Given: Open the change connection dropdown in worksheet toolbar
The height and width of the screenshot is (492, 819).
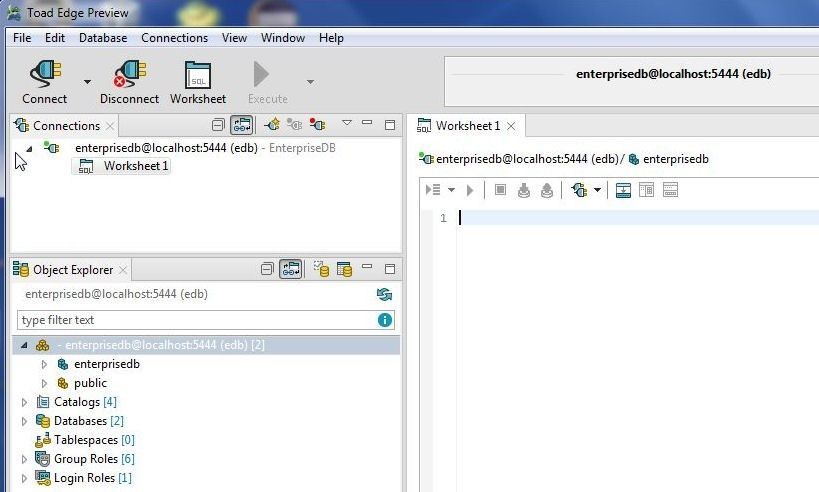Looking at the screenshot, I should click(x=597, y=190).
